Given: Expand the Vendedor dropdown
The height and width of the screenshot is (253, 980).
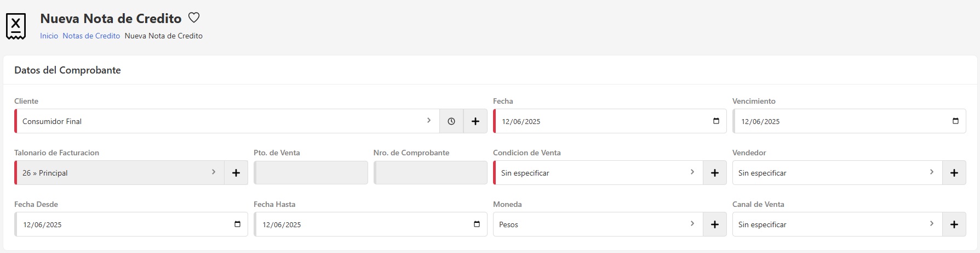Looking at the screenshot, I should point(836,173).
